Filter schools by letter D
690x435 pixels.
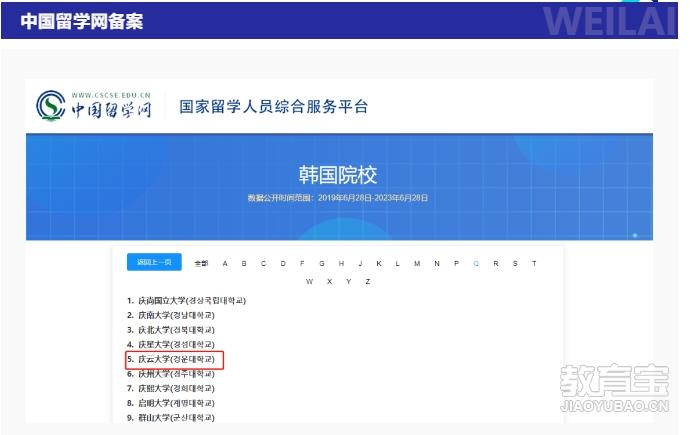tap(283, 263)
